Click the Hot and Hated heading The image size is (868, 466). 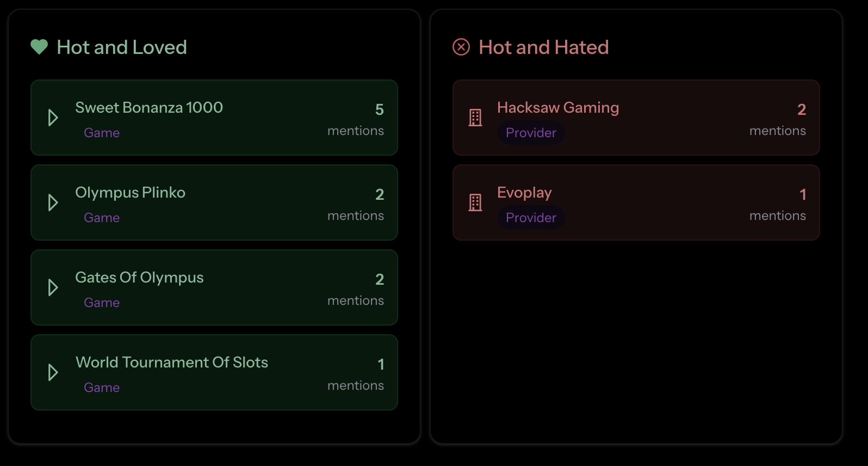543,47
